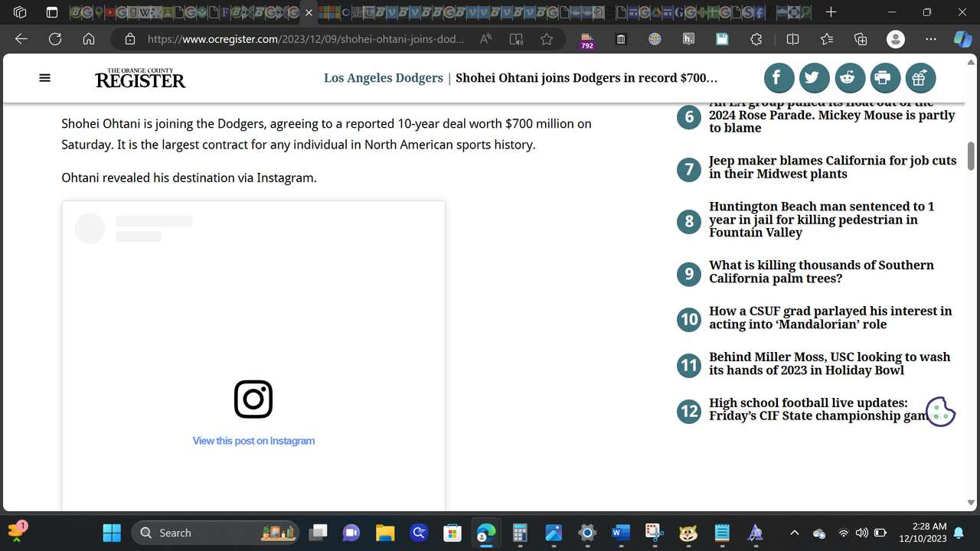Viewport: 980px width, 551px height.
Task: Open the Miller Moss USC Holiday Bowl article
Action: tap(829, 364)
